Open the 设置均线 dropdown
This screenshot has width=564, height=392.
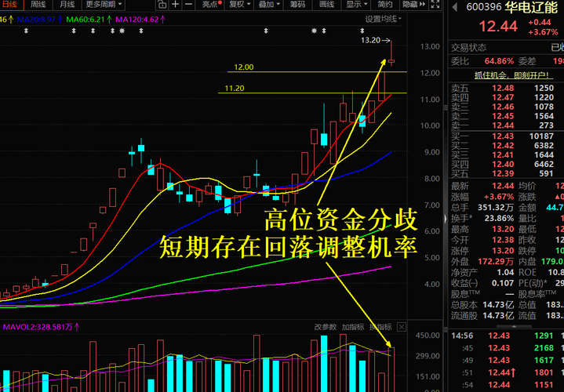click(x=383, y=19)
